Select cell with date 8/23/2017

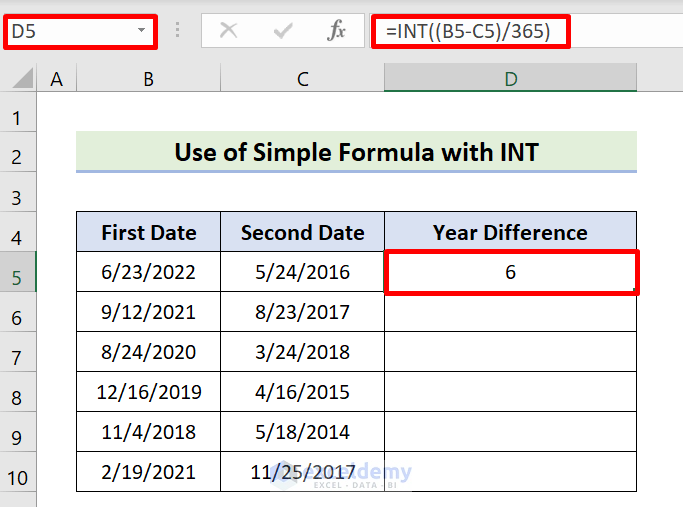pos(302,312)
